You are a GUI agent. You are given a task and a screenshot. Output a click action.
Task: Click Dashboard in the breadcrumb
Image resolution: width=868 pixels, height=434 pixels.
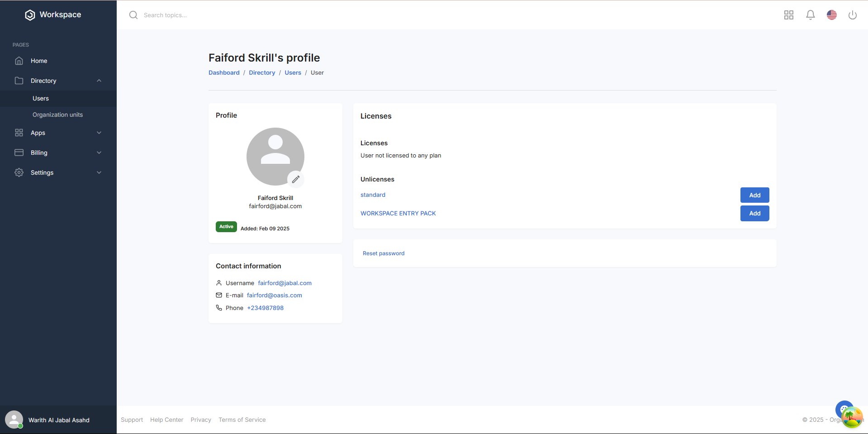coord(224,73)
